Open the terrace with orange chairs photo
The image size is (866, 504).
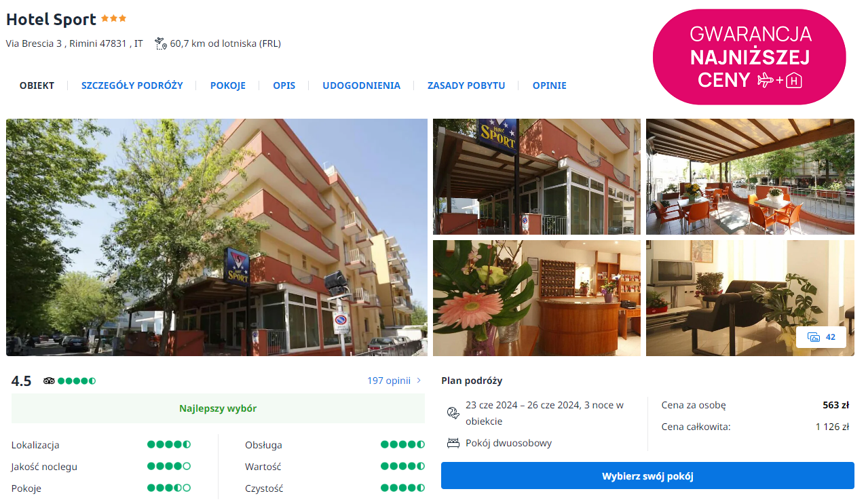point(750,176)
